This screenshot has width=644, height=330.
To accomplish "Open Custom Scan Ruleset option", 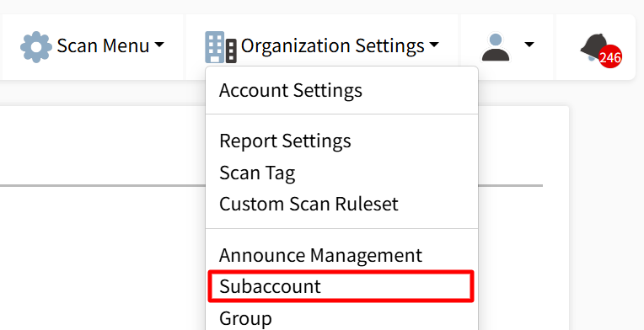I will point(341,204).
